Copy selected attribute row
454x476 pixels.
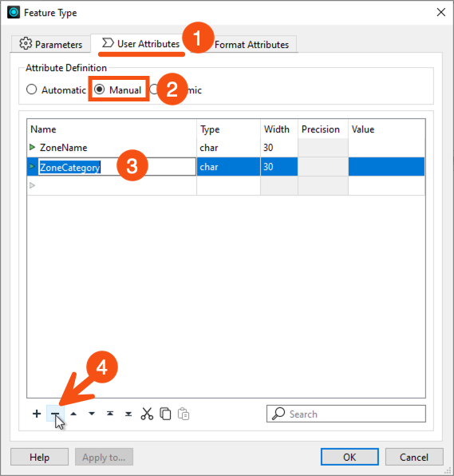tap(165, 414)
